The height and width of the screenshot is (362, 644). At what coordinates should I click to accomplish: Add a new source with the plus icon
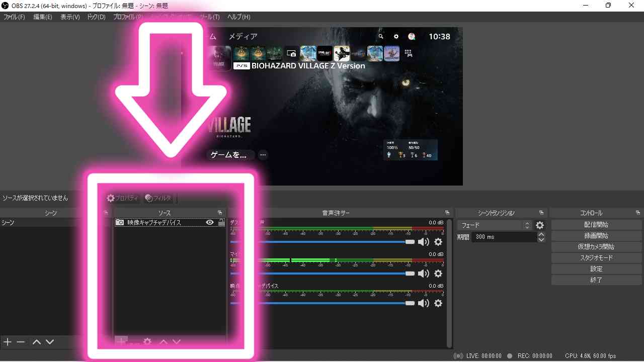(121, 342)
